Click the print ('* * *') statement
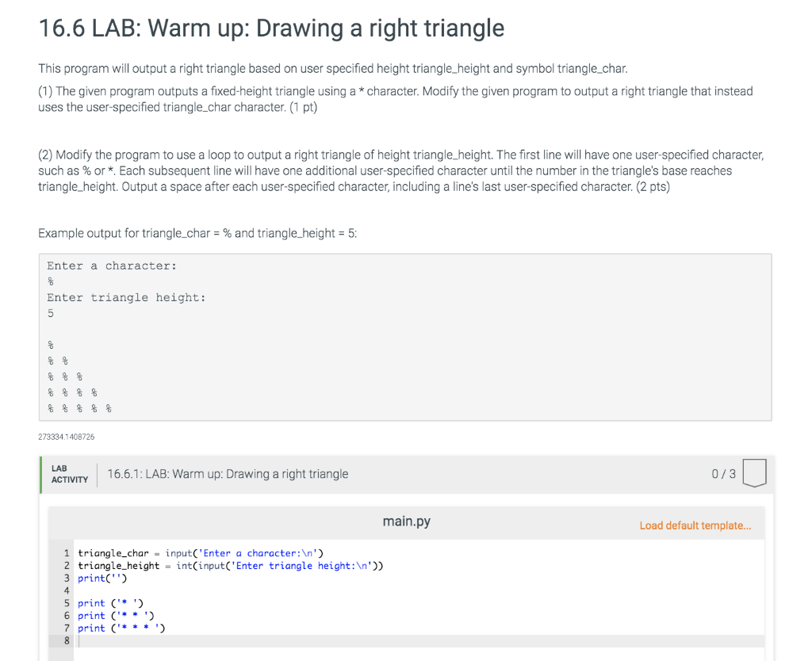 (119, 628)
